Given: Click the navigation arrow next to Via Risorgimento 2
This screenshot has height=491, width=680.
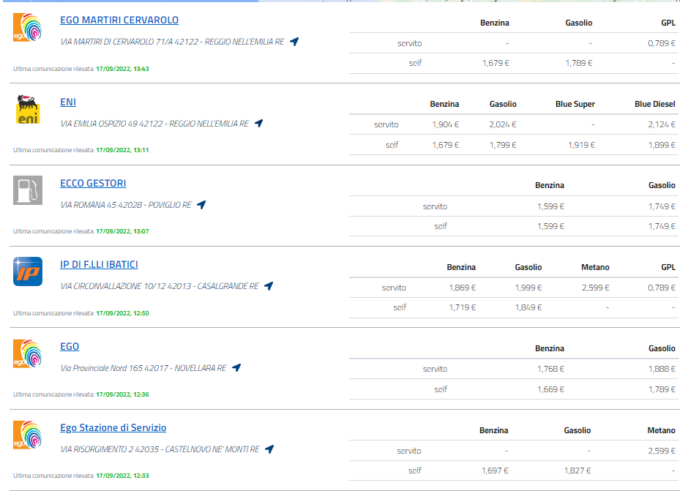Looking at the screenshot, I should tap(269, 449).
